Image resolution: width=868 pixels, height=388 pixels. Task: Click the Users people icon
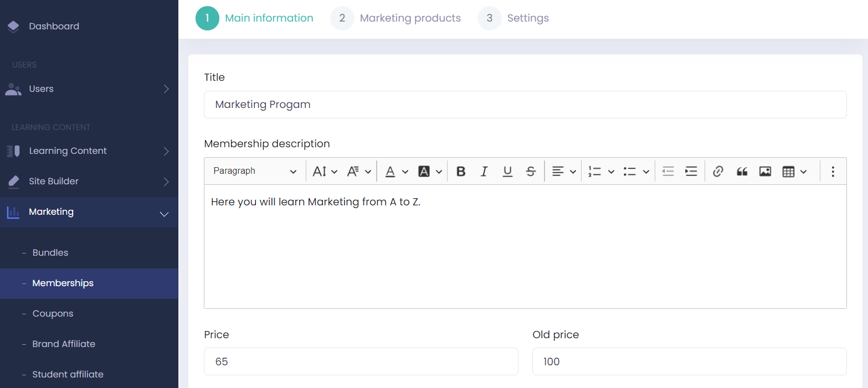[13, 89]
